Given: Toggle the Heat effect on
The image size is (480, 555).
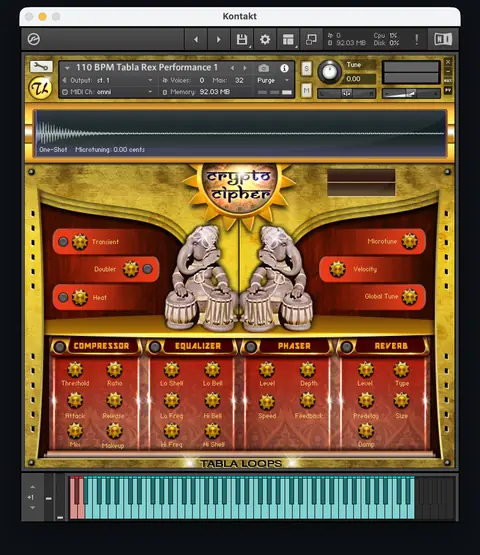Looking at the screenshot, I should click(x=63, y=297).
